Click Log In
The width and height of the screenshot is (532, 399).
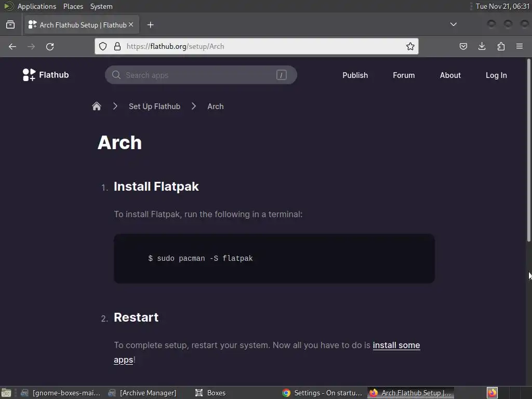[496, 75]
